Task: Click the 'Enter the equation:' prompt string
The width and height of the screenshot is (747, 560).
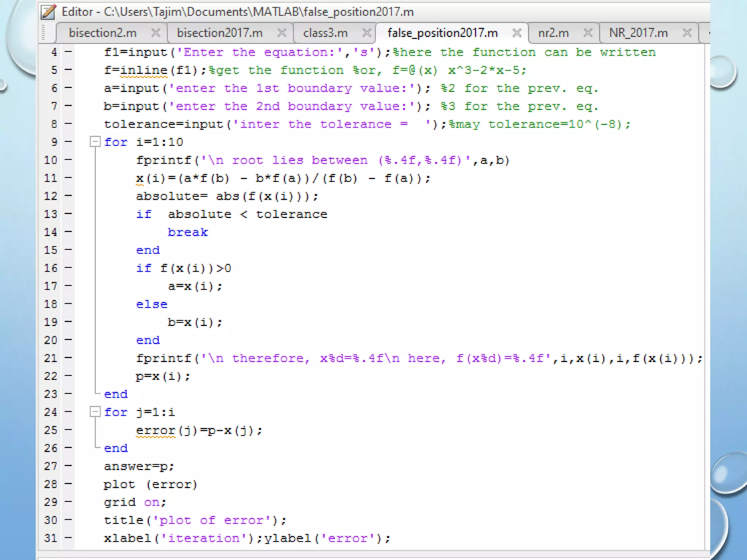Action: [259, 52]
